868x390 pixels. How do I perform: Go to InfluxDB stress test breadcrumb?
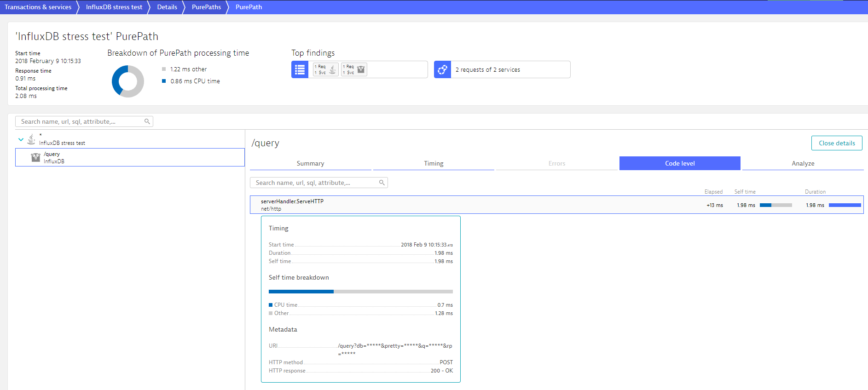[114, 7]
